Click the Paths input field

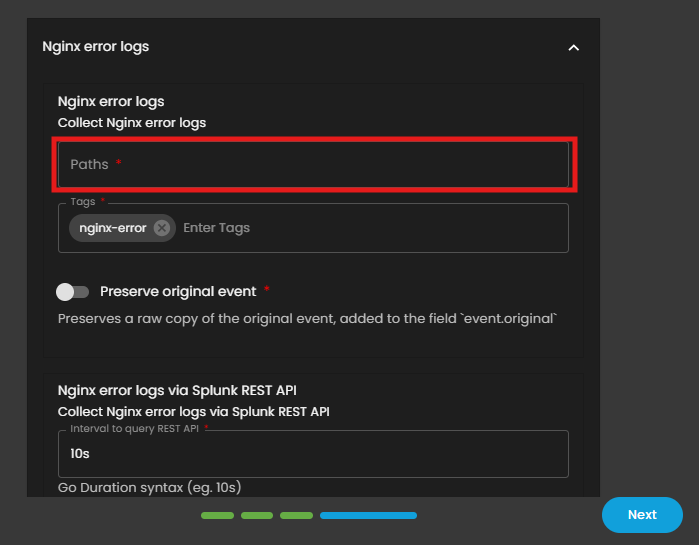tap(313, 164)
